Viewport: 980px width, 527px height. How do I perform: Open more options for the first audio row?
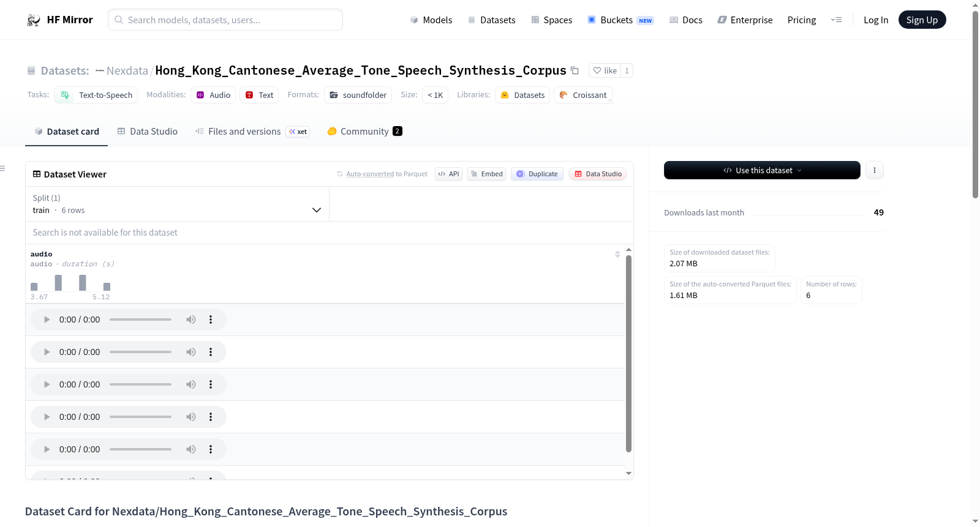tap(211, 320)
